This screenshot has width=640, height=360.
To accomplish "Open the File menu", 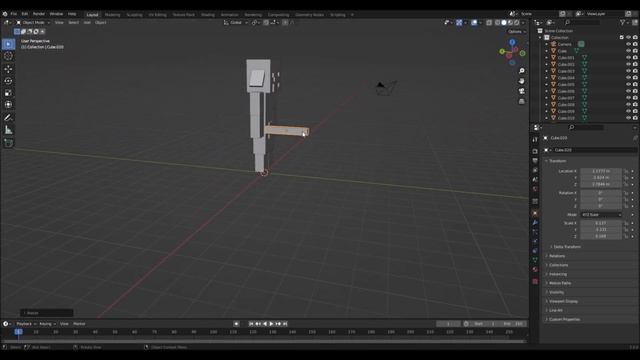I will point(13,14).
